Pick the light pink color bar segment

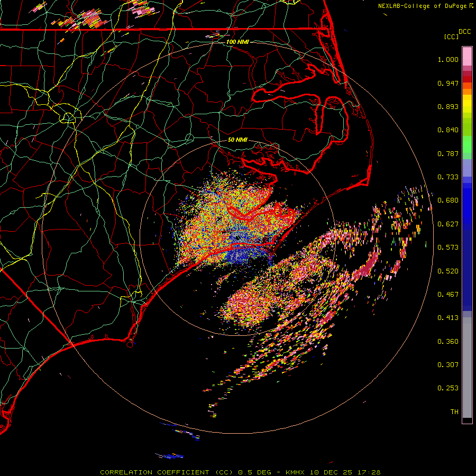tap(467, 57)
